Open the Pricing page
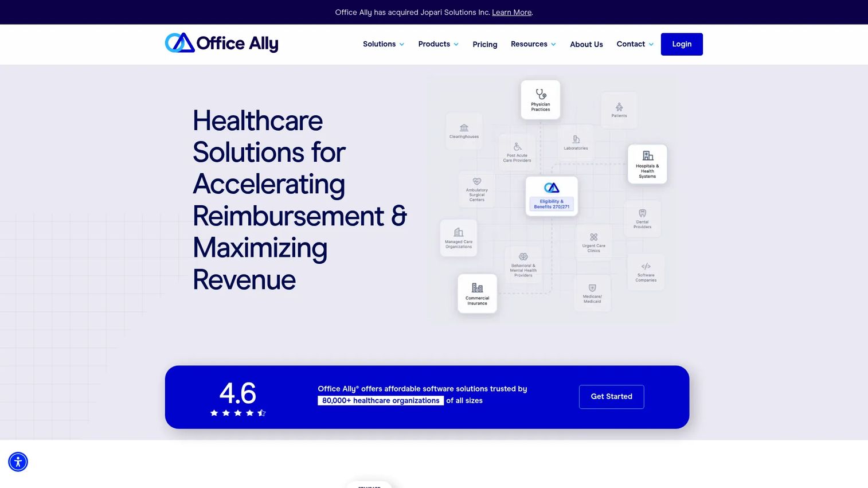This screenshot has width=868, height=488. click(x=485, y=44)
